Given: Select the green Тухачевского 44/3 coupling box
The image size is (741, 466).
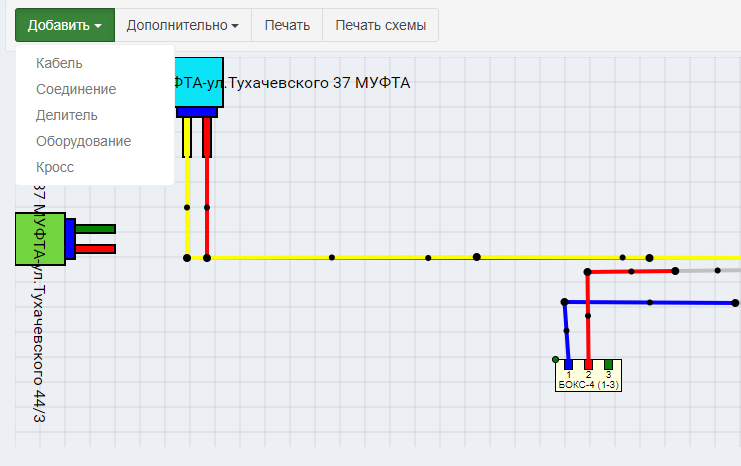Looking at the screenshot, I should tap(40, 238).
